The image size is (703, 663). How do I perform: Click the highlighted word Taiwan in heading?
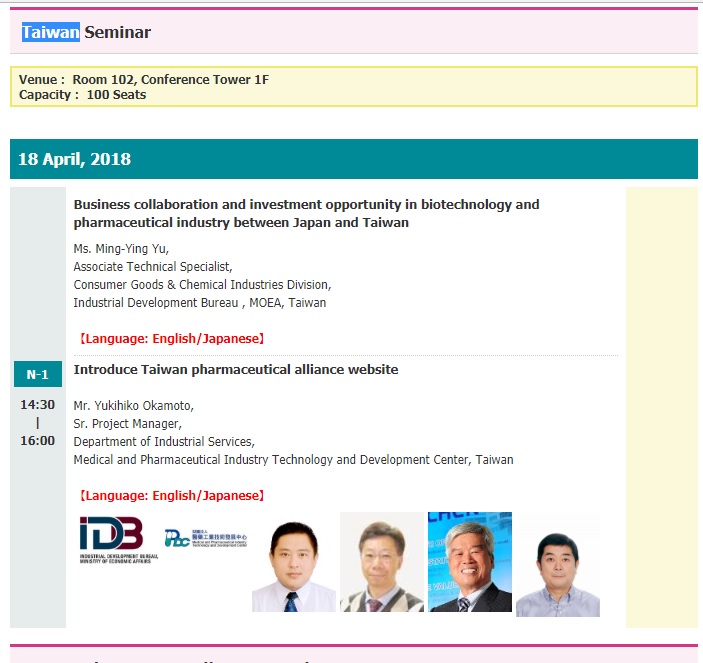tap(50, 32)
